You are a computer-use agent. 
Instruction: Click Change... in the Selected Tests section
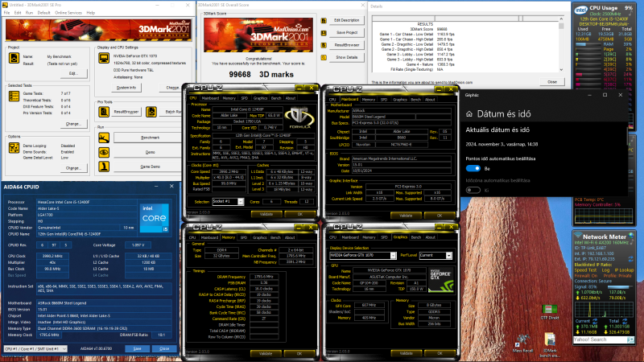[73, 124]
